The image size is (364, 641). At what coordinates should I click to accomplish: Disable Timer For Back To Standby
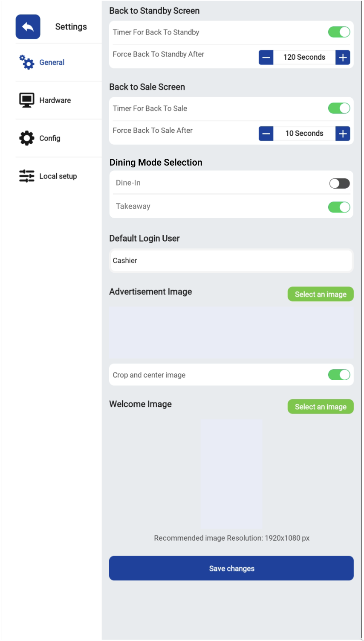(339, 32)
